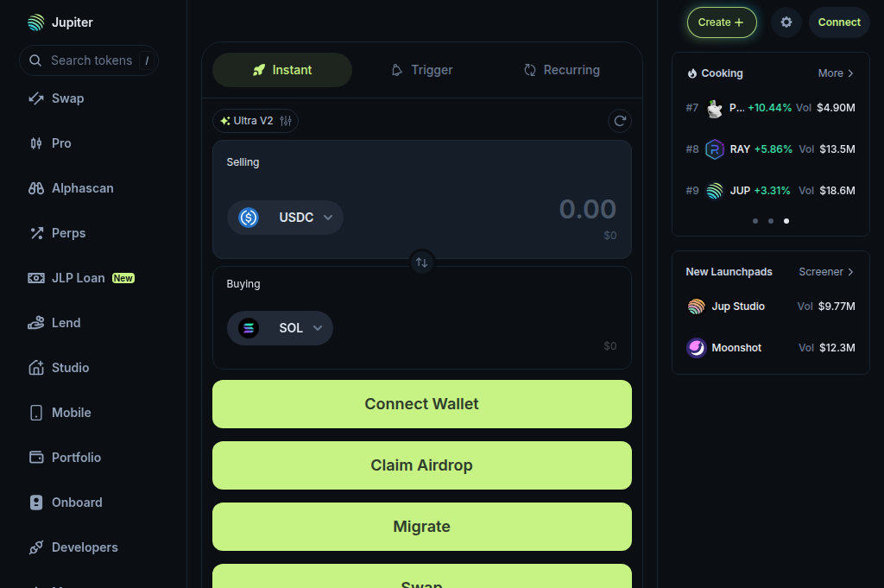Viewport: 884px width, 588px height.
Task: Expand the USDC selling token dropdown
Action: (285, 218)
